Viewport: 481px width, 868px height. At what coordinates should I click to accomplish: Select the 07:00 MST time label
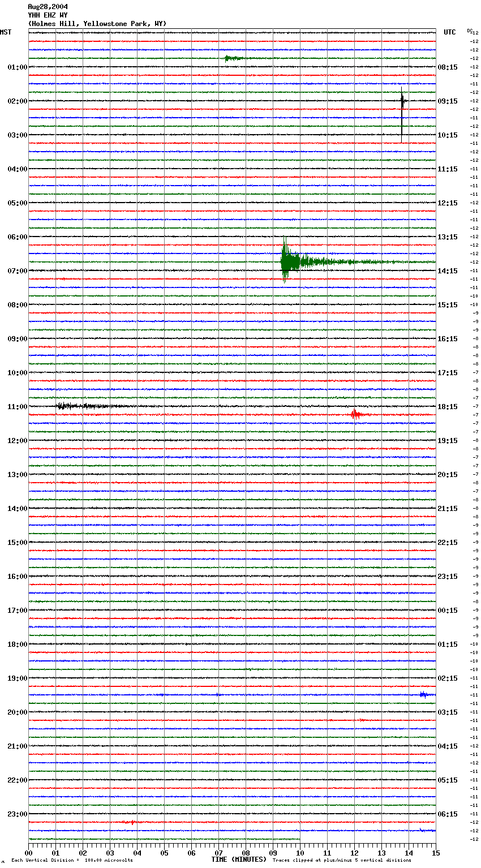pyautogui.click(x=18, y=271)
